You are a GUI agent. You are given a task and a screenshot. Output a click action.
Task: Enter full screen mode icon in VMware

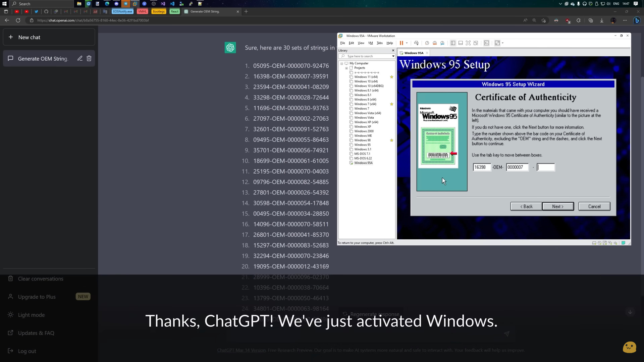tap(468, 43)
